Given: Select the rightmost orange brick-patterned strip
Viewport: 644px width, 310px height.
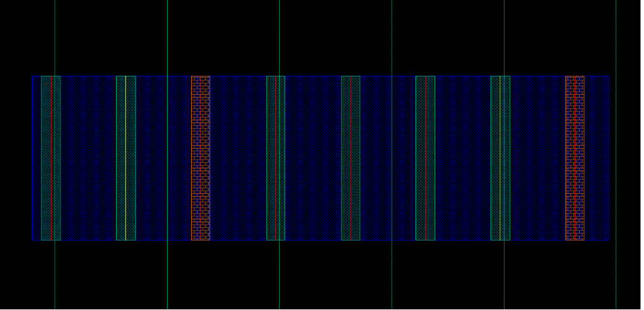Looking at the screenshot, I should click(x=575, y=158).
